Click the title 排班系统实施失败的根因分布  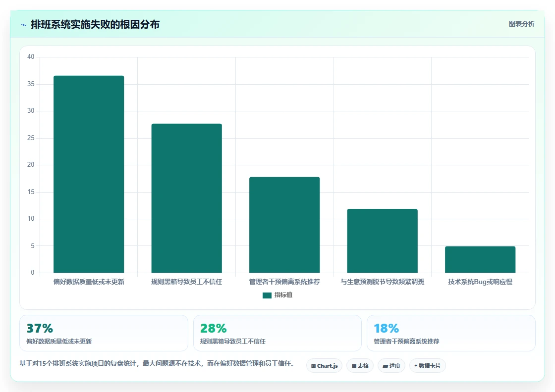(95, 24)
